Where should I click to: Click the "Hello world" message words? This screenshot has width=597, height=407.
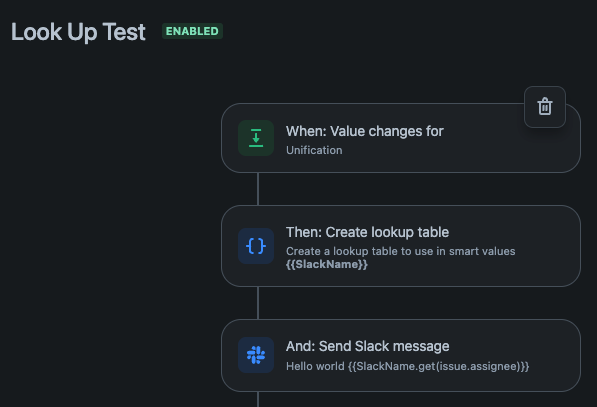(x=315, y=366)
